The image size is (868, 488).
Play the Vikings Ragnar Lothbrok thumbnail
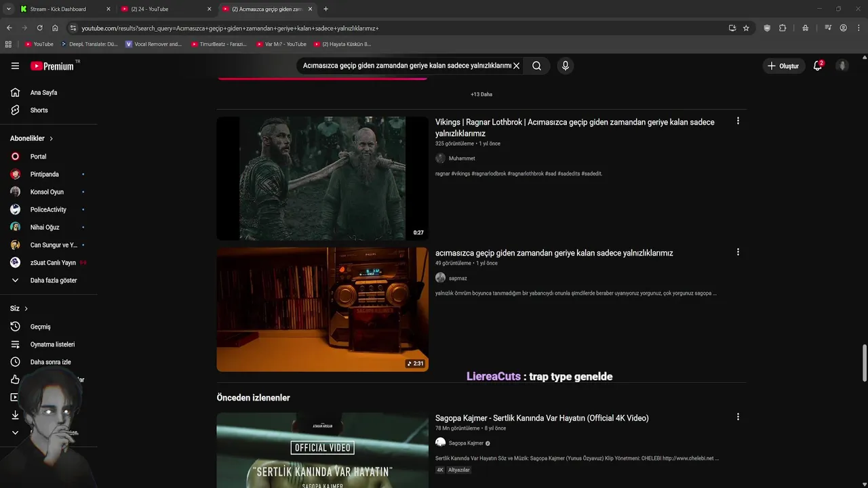pos(322,178)
